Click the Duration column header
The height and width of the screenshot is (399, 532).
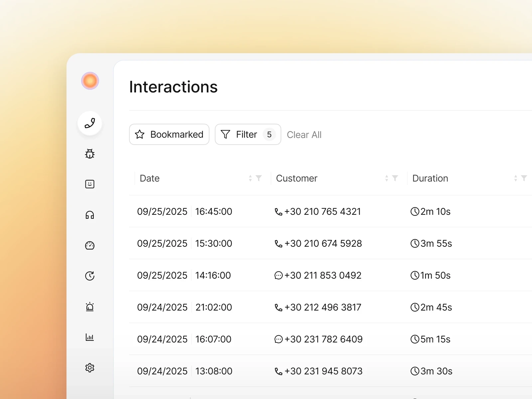pyautogui.click(x=430, y=178)
